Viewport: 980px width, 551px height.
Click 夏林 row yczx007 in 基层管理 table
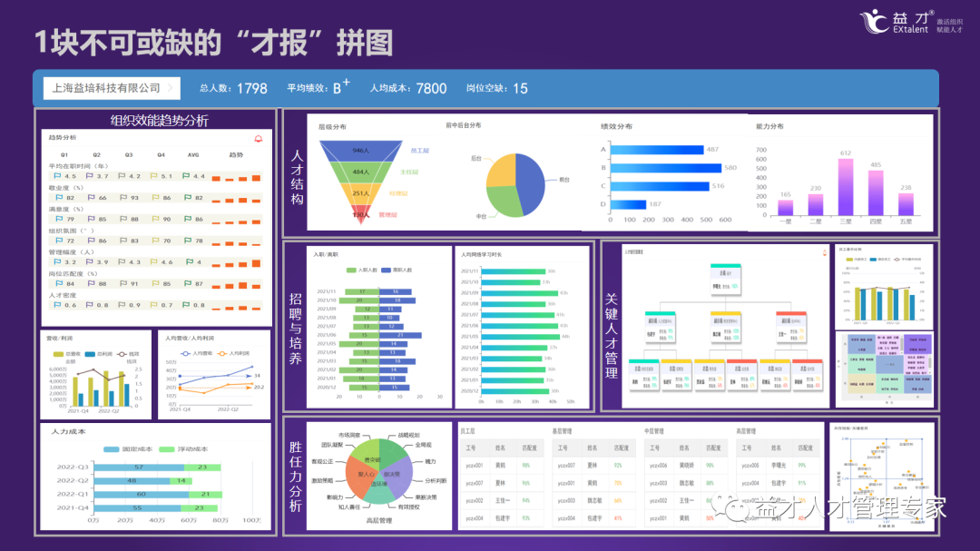pyautogui.click(x=593, y=466)
